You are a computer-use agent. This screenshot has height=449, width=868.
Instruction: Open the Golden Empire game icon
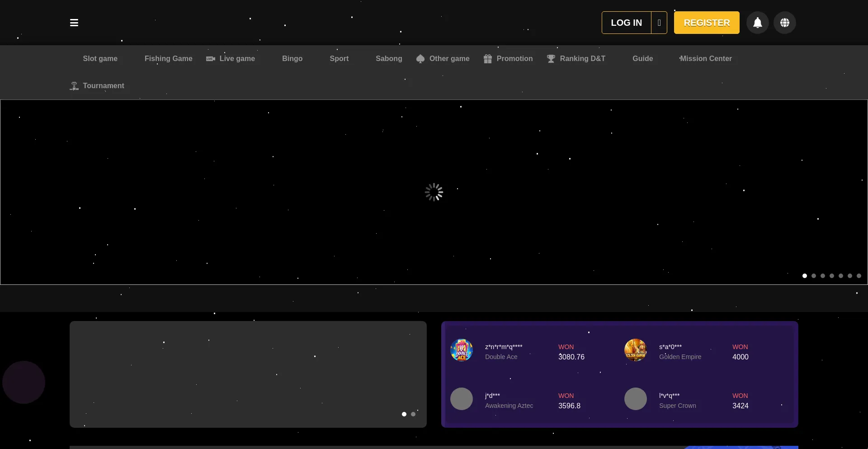pyautogui.click(x=636, y=350)
